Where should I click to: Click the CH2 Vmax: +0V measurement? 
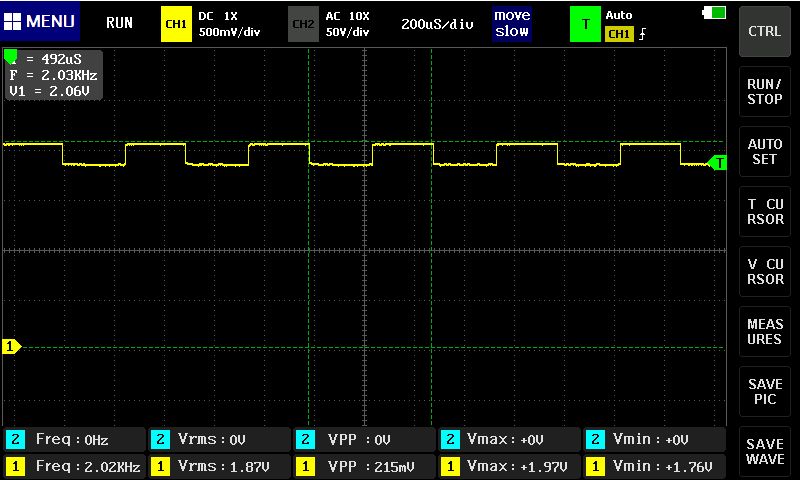[x=509, y=440]
